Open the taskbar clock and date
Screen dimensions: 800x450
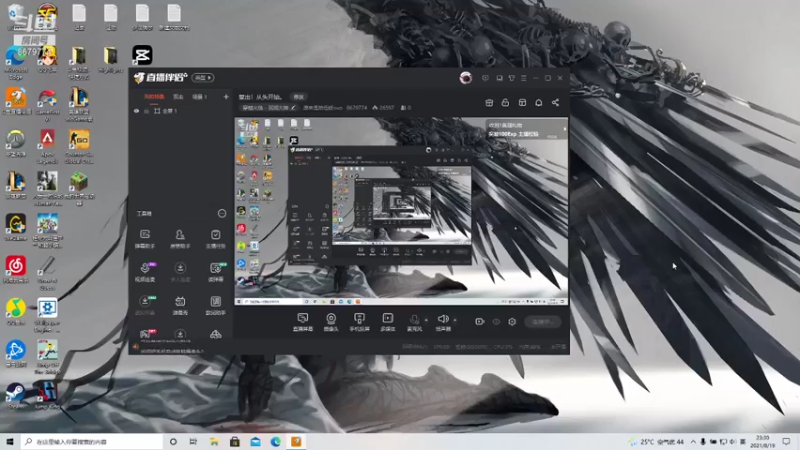(x=762, y=441)
